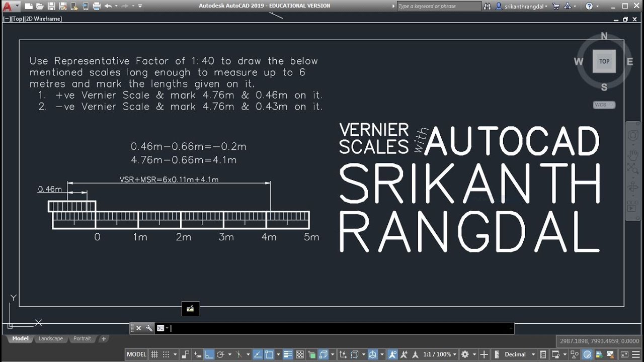Screen dimensions: 644x362
Task: Click the Save As icon
Action: pyautogui.click(x=63, y=6)
